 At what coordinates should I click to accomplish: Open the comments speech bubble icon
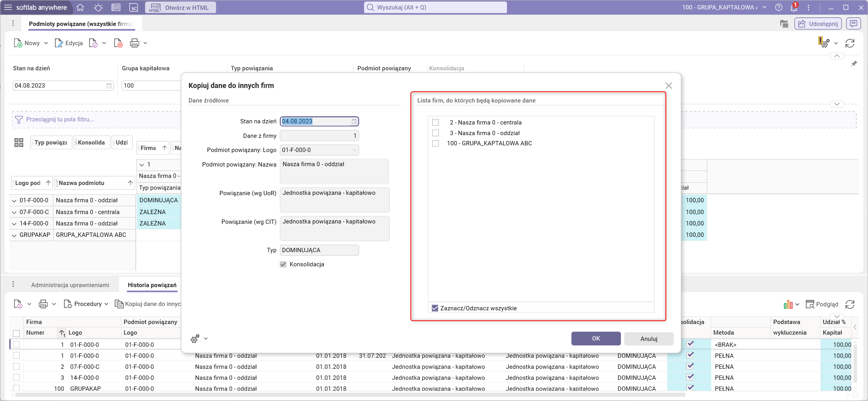[x=853, y=24]
